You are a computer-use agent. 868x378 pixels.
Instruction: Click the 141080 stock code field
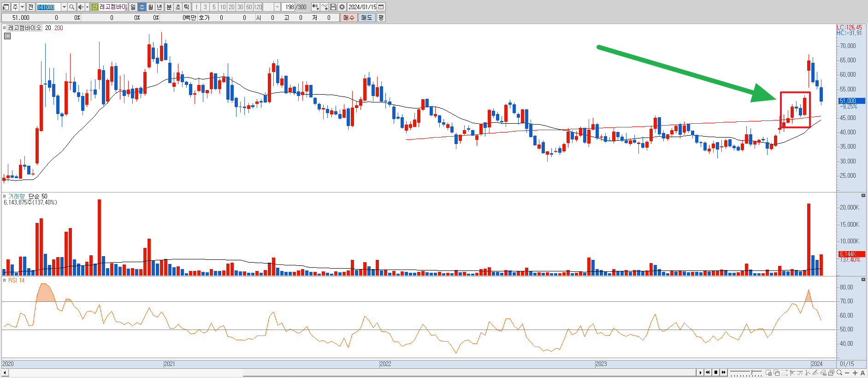(x=48, y=7)
